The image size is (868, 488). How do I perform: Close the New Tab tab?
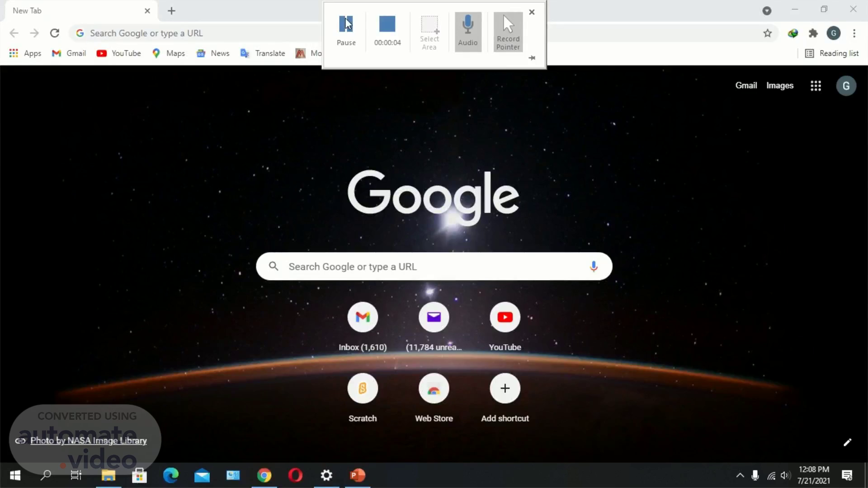(147, 11)
